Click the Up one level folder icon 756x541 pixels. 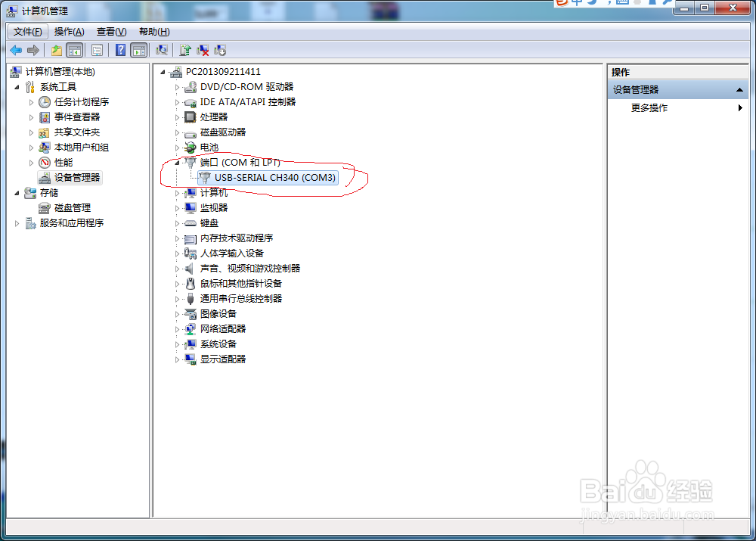57,50
